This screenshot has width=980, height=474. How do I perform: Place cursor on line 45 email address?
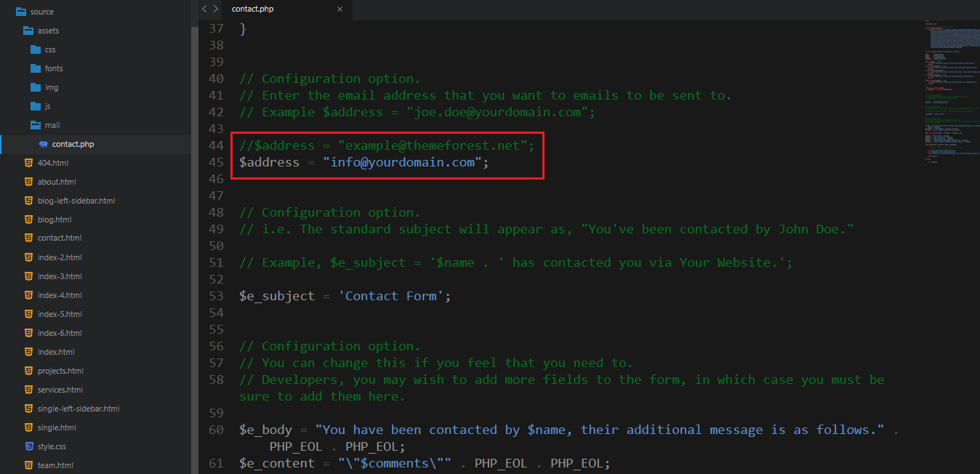402,162
